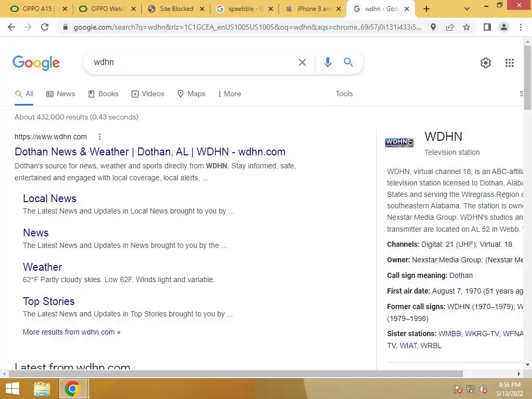Image resolution: width=532 pixels, height=399 pixels.
Task: Toggle the Chrome side panel
Action: coord(487,27)
